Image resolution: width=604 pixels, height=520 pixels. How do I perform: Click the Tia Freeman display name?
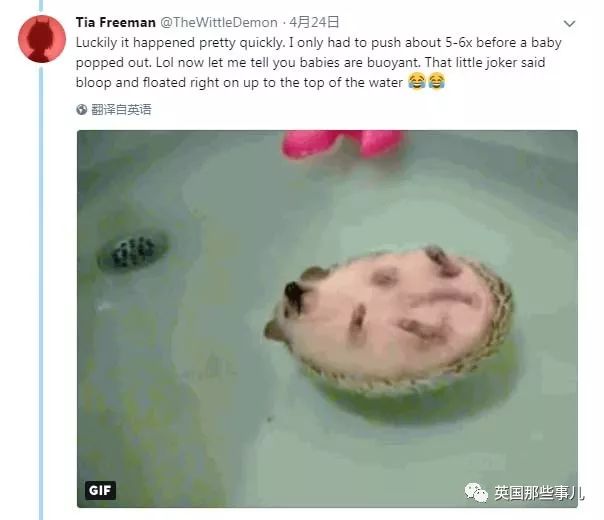coord(116,22)
